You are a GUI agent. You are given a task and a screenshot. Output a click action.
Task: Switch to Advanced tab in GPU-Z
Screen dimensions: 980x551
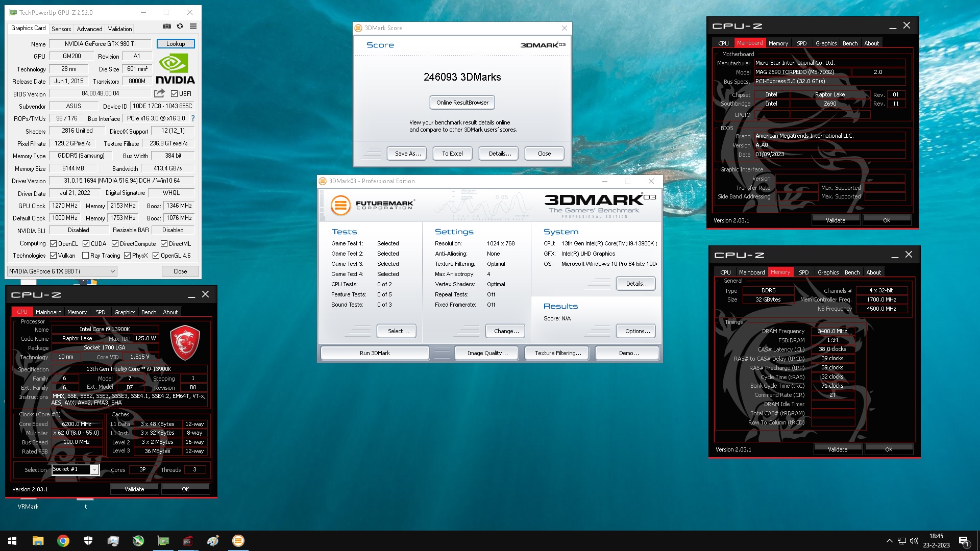pyautogui.click(x=89, y=29)
